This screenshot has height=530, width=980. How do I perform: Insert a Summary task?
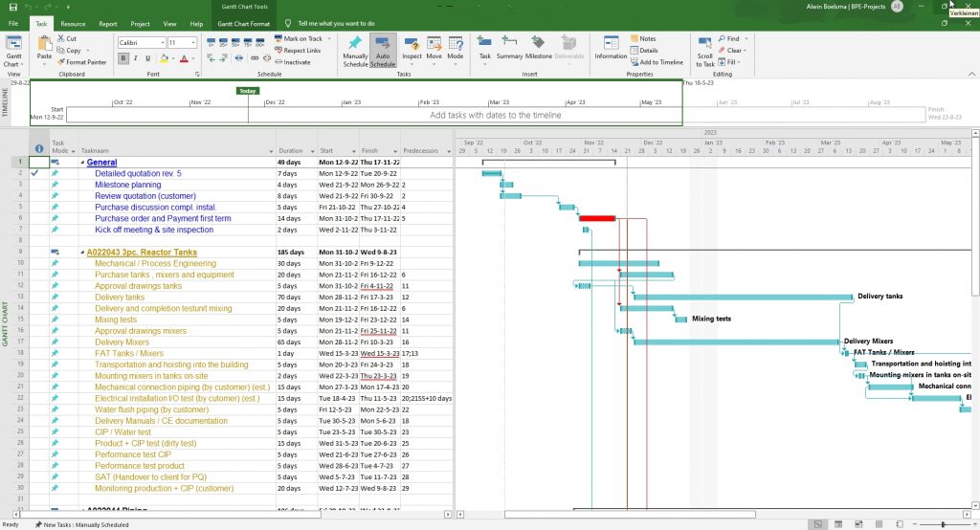pos(509,49)
